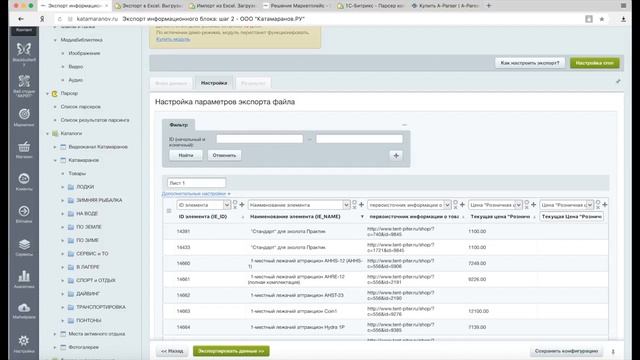Collapse the filter panel with minus icon
The image size is (640, 360).
pos(404,125)
